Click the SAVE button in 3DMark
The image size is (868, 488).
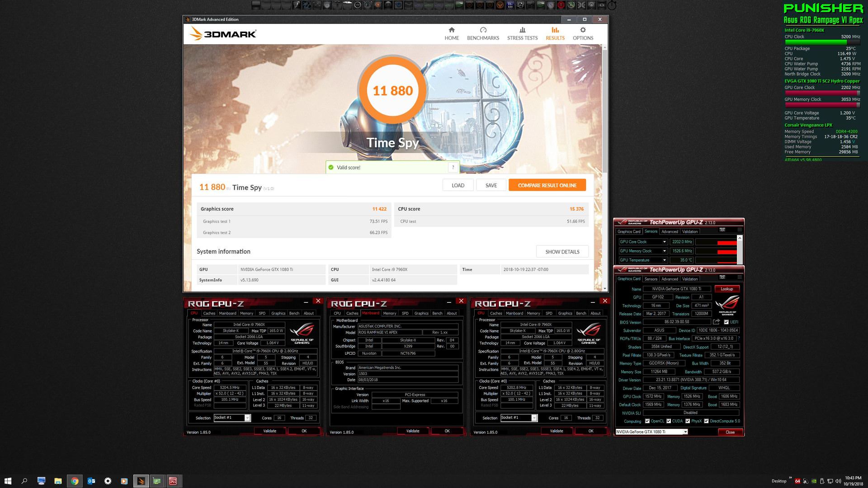(x=491, y=185)
